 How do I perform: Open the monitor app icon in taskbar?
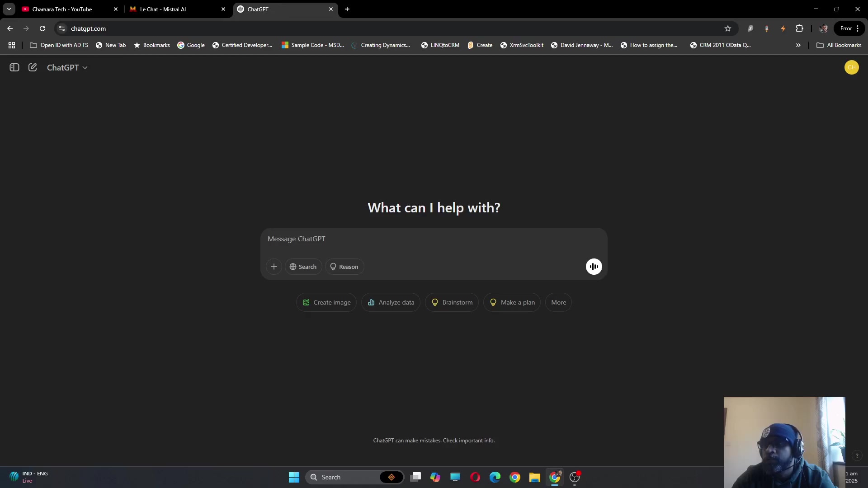pos(455,477)
